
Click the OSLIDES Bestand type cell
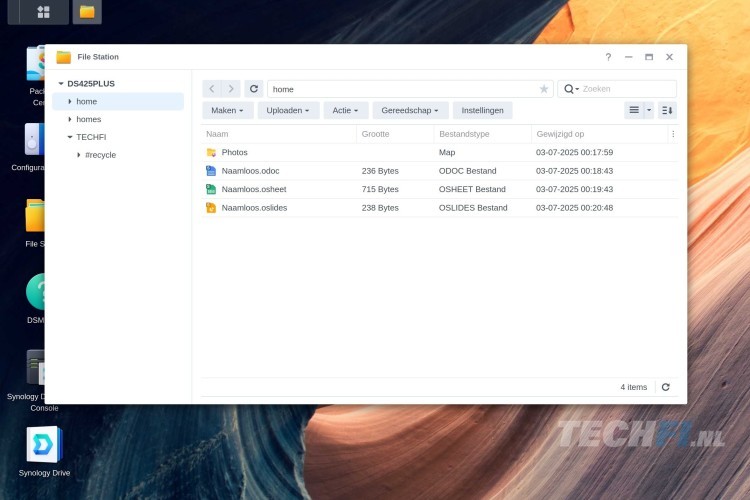click(473, 208)
